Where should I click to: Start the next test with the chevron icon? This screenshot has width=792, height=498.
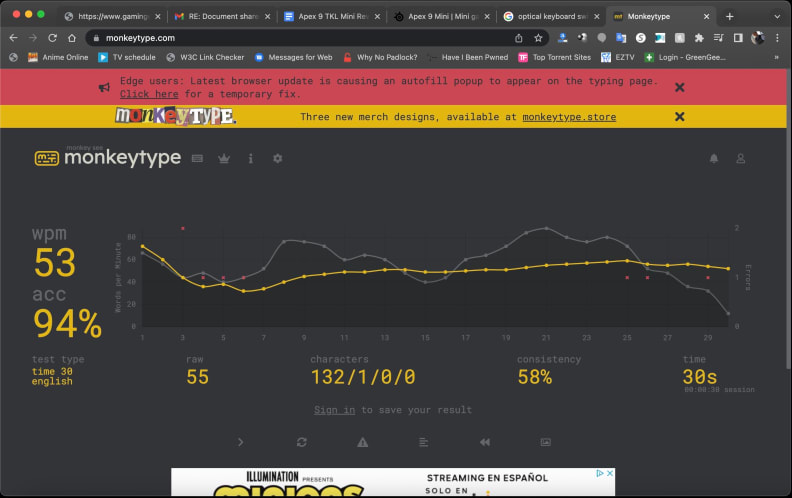(240, 442)
